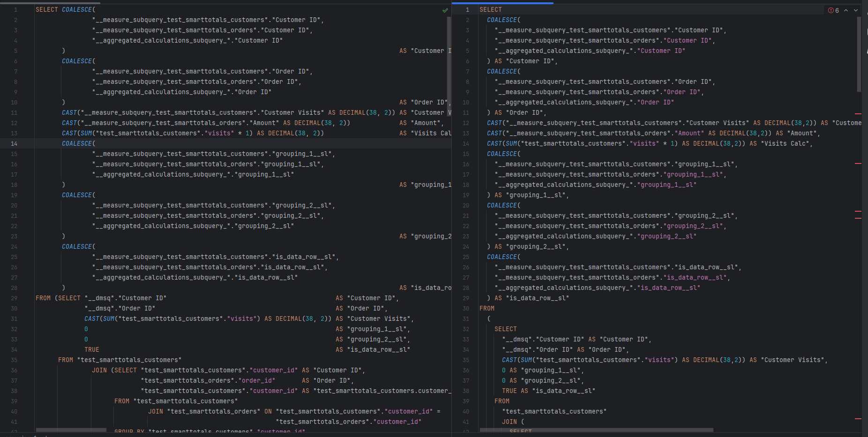
Task: Click the right editor's vertical scrollbar thumb
Action: (859, 54)
